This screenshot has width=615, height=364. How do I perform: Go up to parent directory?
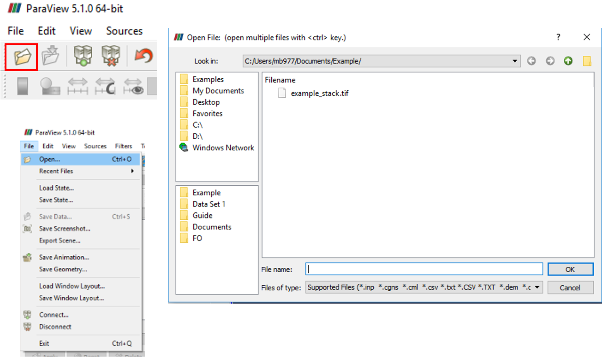(568, 61)
